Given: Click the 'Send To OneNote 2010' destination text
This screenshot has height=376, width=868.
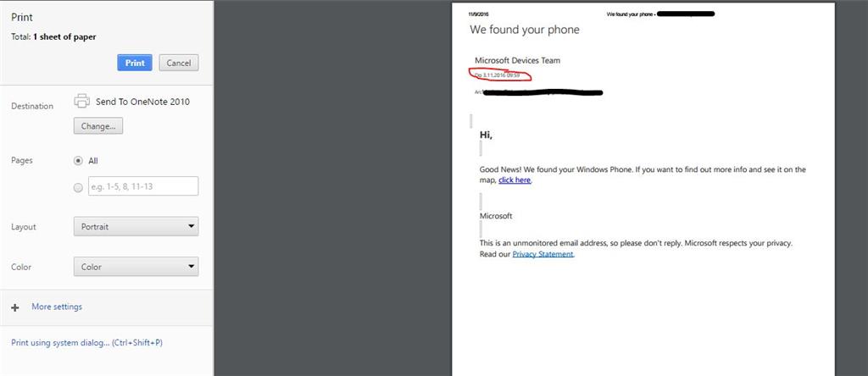Looking at the screenshot, I should pos(142,102).
